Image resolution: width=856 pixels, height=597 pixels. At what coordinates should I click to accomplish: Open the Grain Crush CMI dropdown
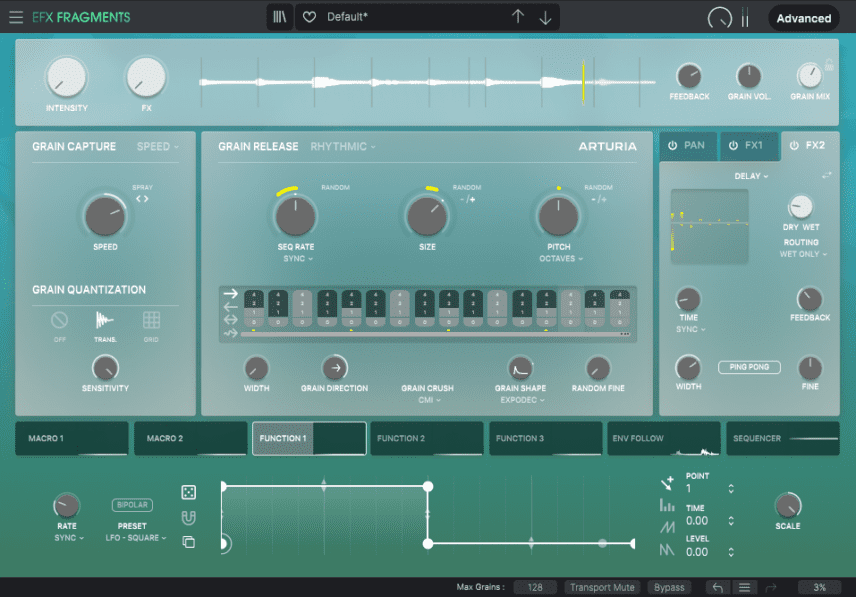coord(430,400)
